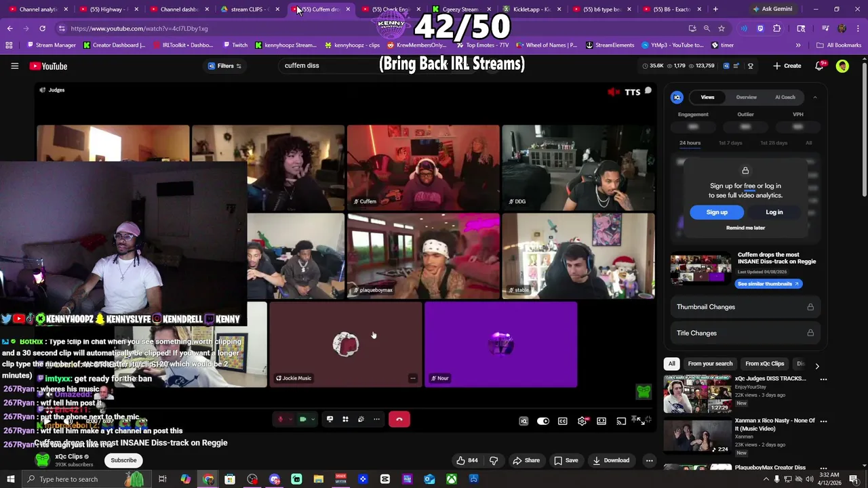Viewport: 868px width, 488px height.
Task: Toggle the autoplay switch in the player
Action: (543, 421)
